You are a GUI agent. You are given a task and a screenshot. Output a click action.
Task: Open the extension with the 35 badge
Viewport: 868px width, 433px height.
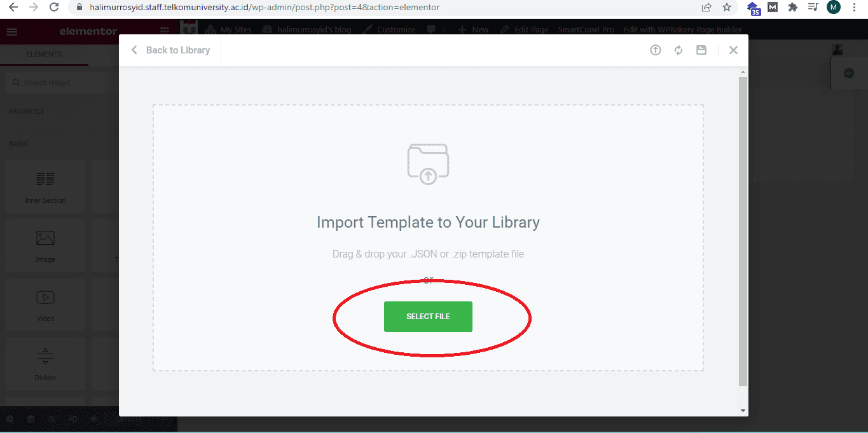(753, 8)
